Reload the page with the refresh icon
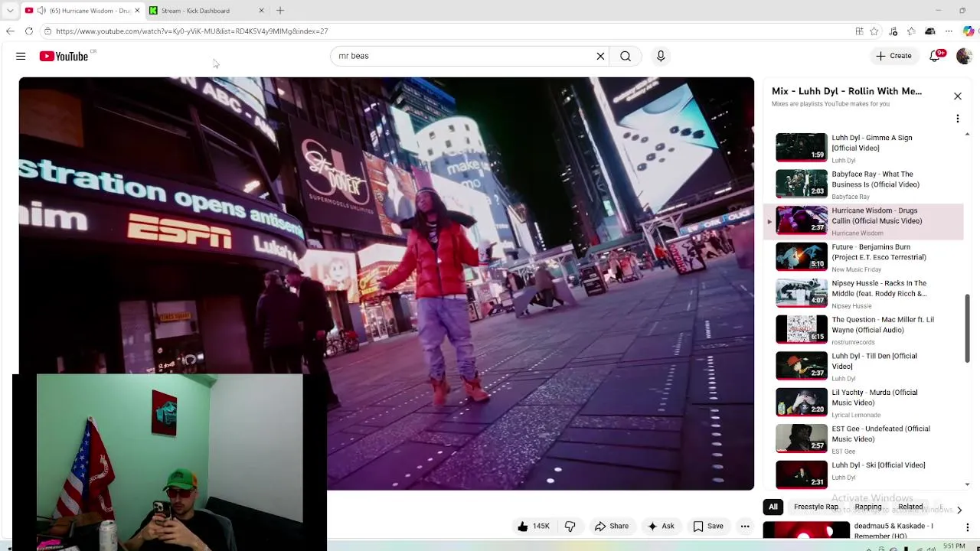Viewport: 980px width, 551px height. [29, 31]
